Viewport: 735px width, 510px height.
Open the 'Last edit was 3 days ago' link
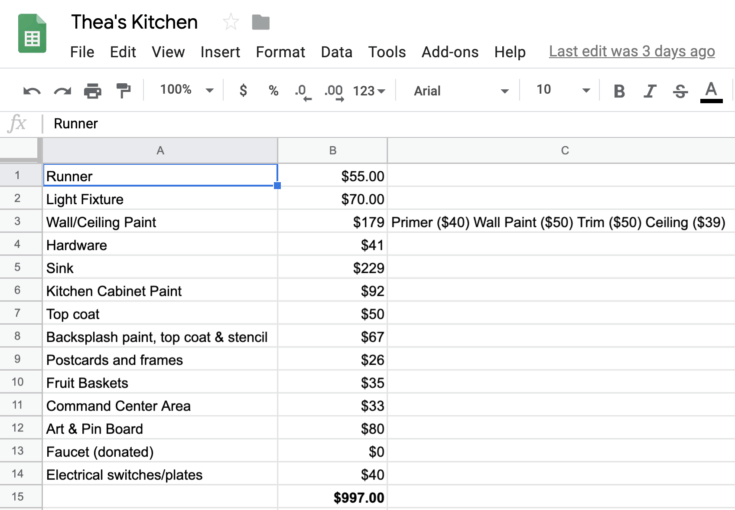[x=632, y=52]
